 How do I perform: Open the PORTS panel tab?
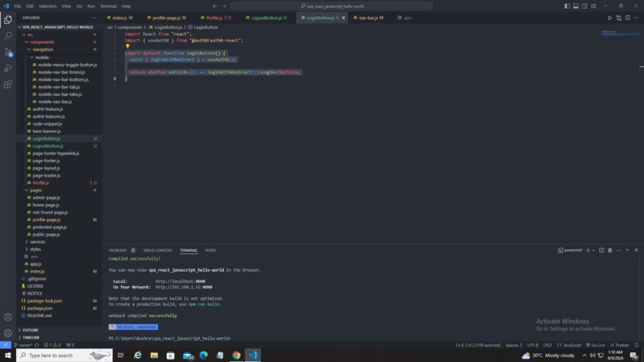211,250
